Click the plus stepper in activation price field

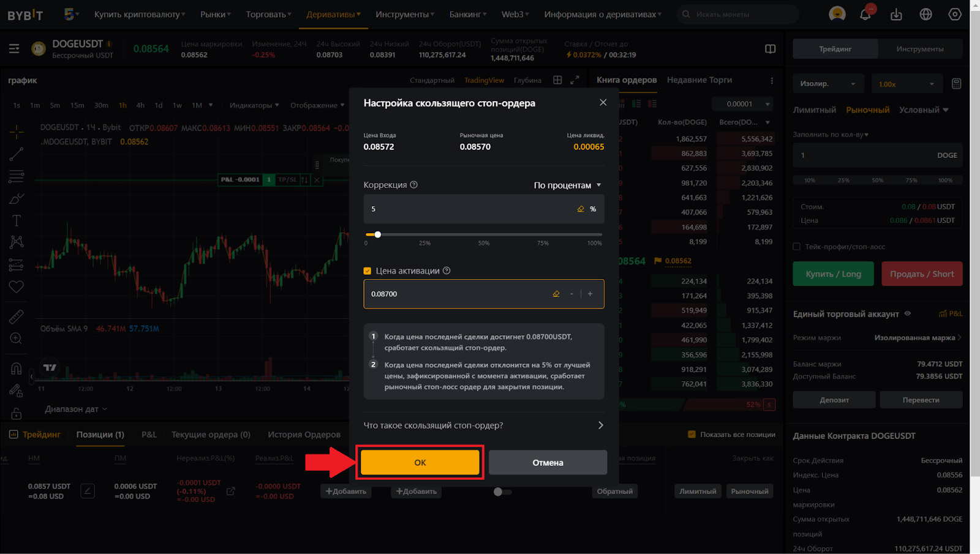(590, 294)
